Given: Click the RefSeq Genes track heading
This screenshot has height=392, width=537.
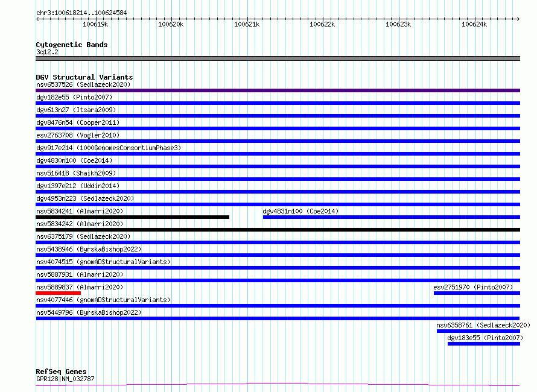Looking at the screenshot, I should click(61, 371).
